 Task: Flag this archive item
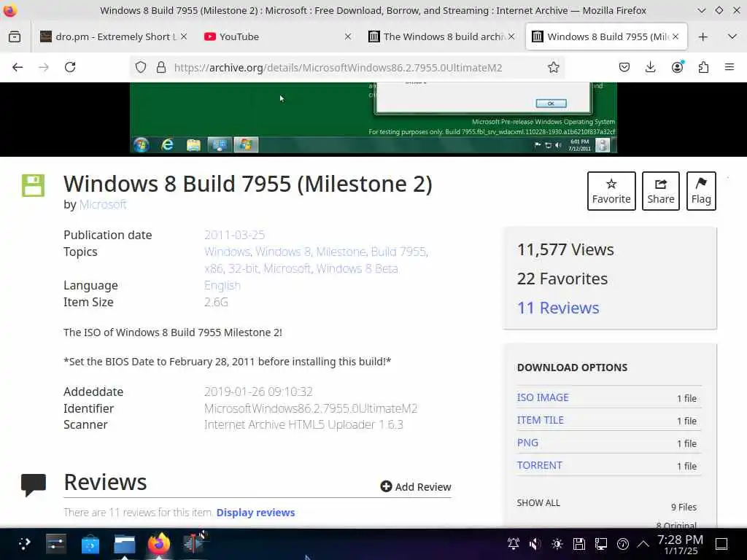pyautogui.click(x=701, y=191)
